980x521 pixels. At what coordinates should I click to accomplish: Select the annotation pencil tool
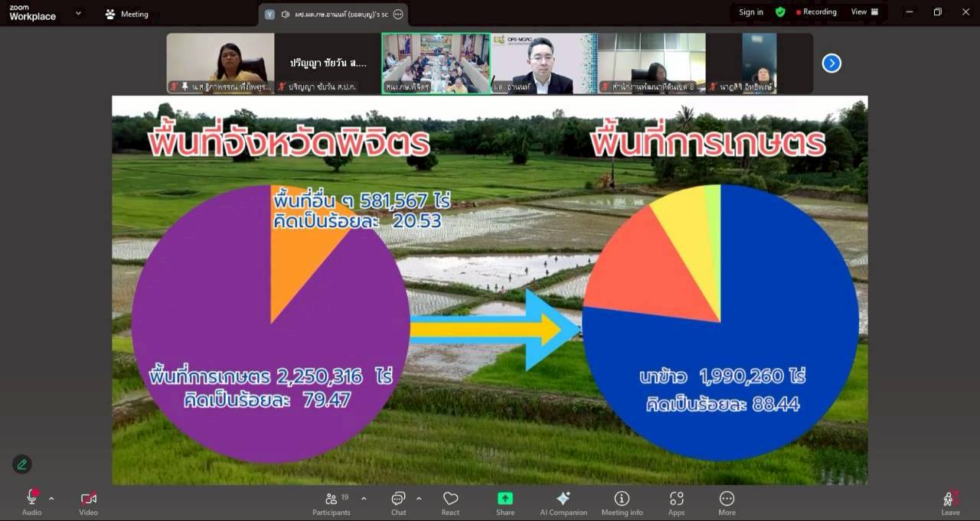[x=21, y=464]
